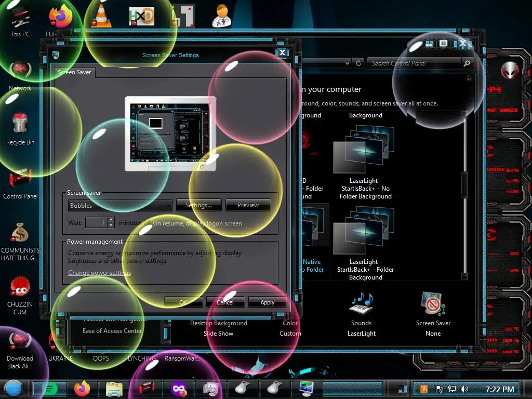
Task: Open the LYNCHING desktop item
Action: (x=142, y=358)
